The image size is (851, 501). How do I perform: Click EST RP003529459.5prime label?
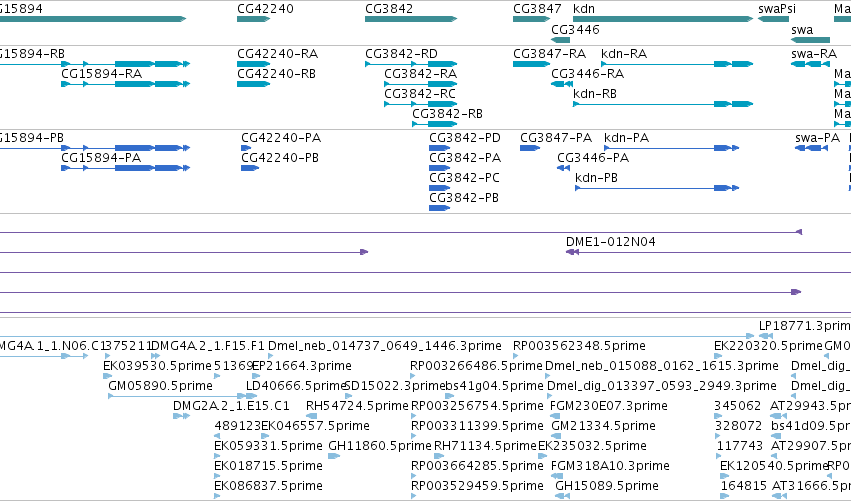(477, 486)
